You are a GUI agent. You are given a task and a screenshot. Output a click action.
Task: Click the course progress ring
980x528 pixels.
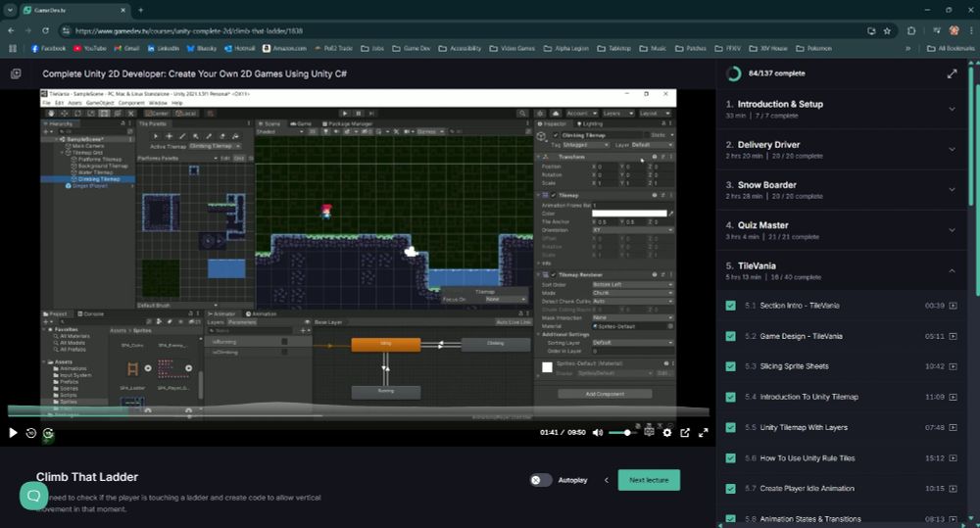[733, 73]
